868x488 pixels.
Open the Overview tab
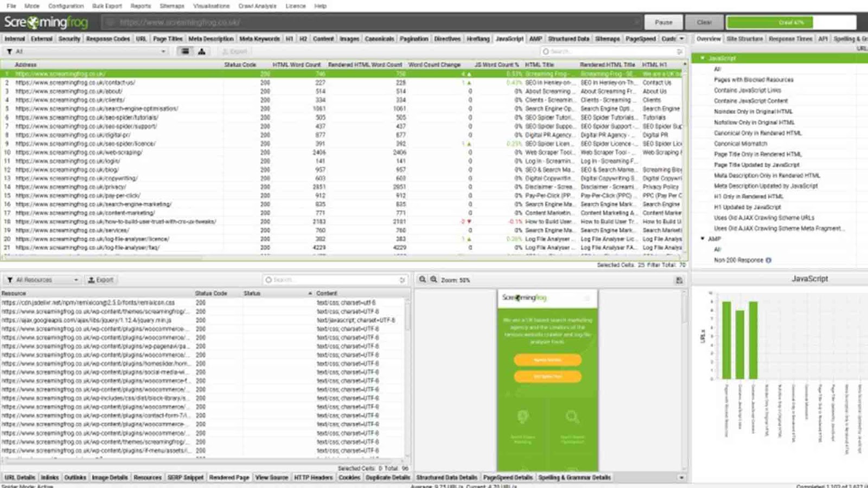pos(709,38)
